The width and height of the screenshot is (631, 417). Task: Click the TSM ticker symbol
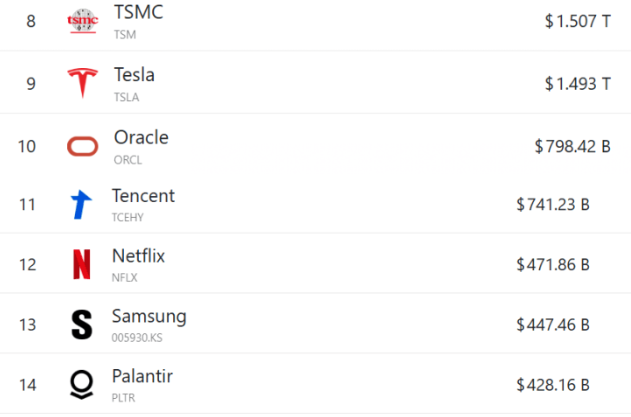point(125,34)
